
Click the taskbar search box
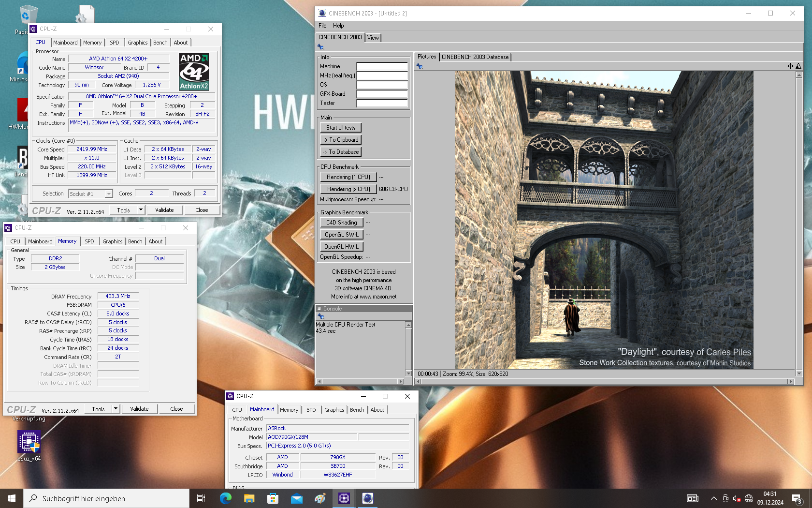(106, 498)
